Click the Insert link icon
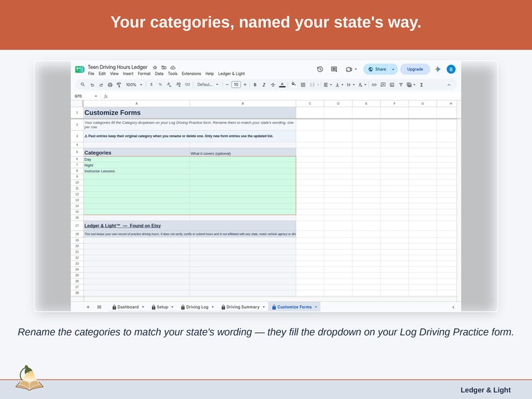The height and width of the screenshot is (399, 532). coord(374,85)
